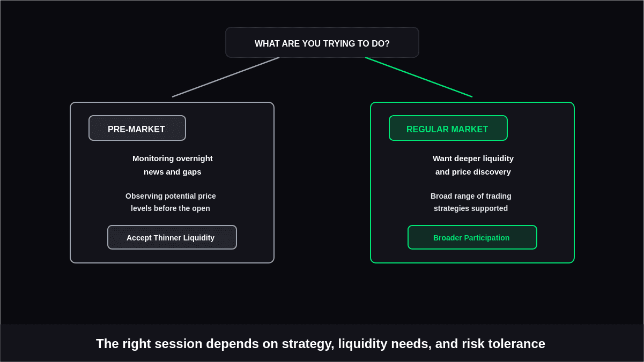This screenshot has width=644, height=362.
Task: Select the PRE-MARKET label
Action: pyautogui.click(x=137, y=128)
